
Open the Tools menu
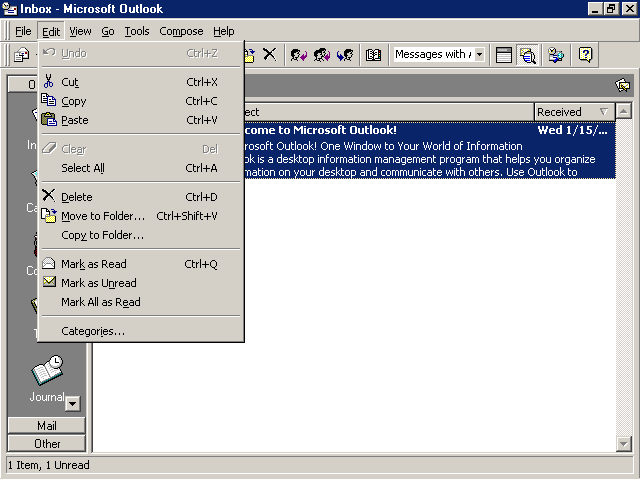point(137,31)
